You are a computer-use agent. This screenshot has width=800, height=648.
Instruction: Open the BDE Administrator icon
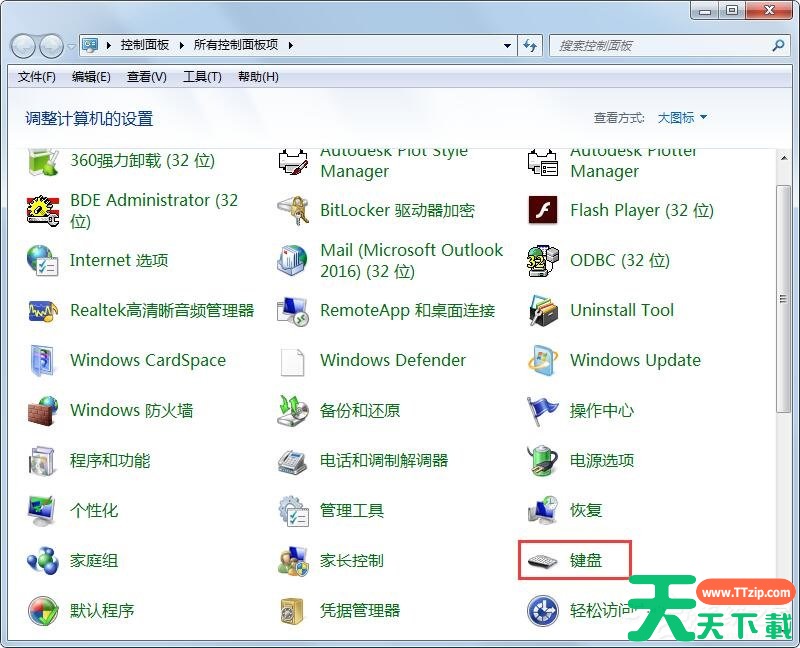pyautogui.click(x=43, y=211)
